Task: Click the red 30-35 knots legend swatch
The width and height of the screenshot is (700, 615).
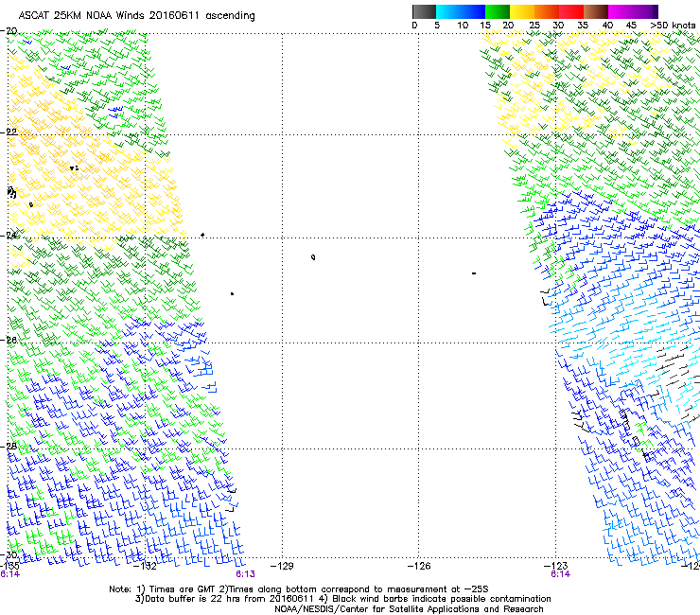Action: pyautogui.click(x=571, y=11)
